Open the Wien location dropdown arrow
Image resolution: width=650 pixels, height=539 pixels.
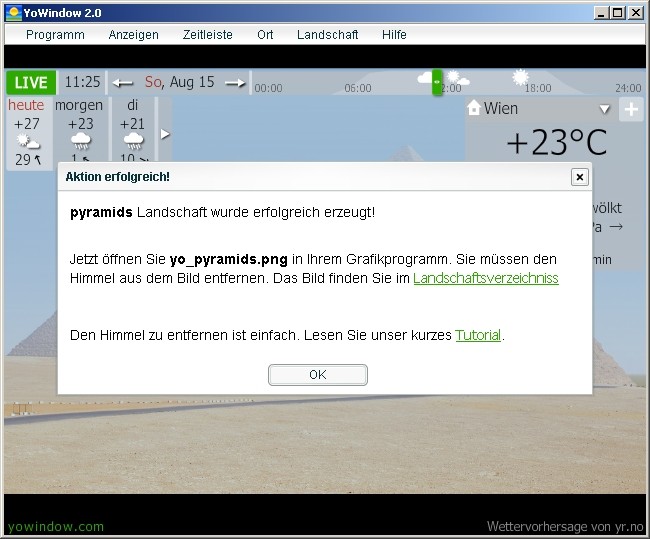click(604, 109)
